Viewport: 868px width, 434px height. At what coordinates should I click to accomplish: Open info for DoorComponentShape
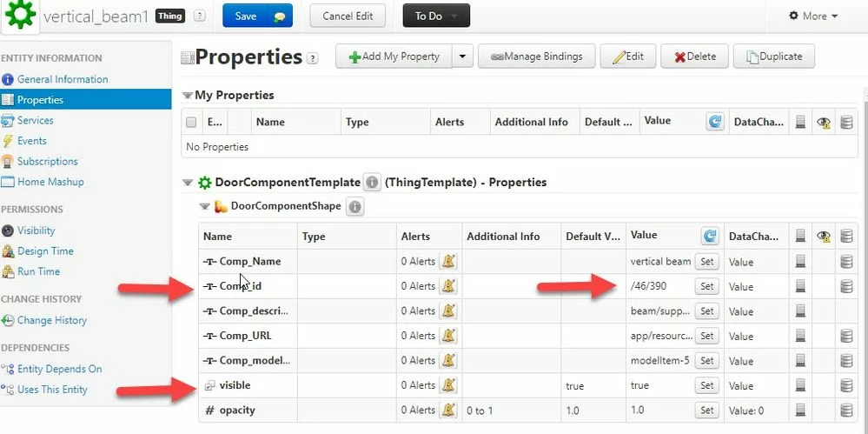tap(354, 207)
